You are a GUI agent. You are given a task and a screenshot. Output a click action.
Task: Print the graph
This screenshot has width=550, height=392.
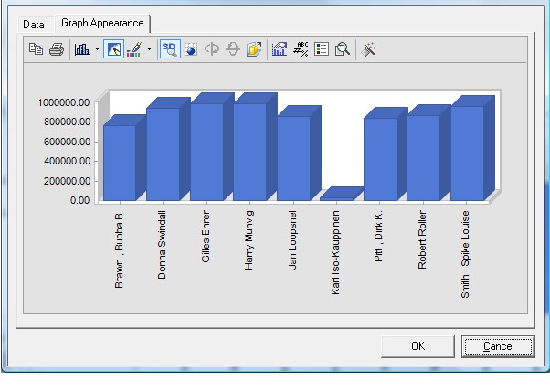57,49
